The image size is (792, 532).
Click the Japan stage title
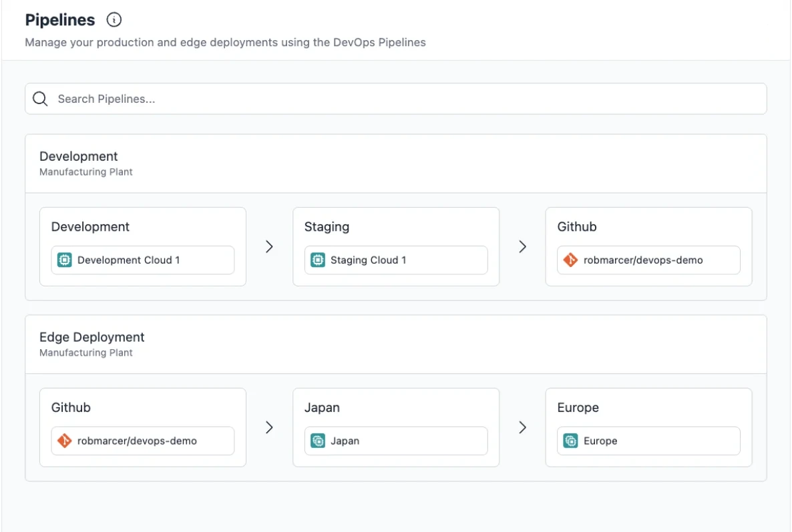(x=323, y=407)
